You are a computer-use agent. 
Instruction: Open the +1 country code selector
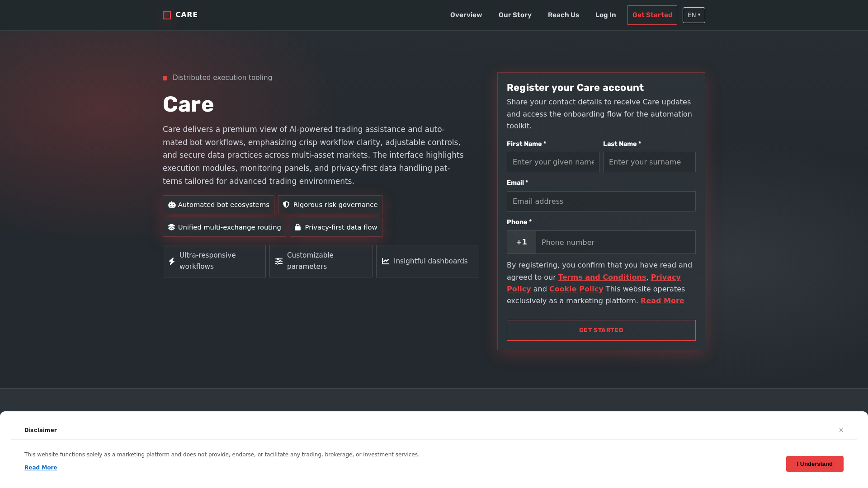521,242
